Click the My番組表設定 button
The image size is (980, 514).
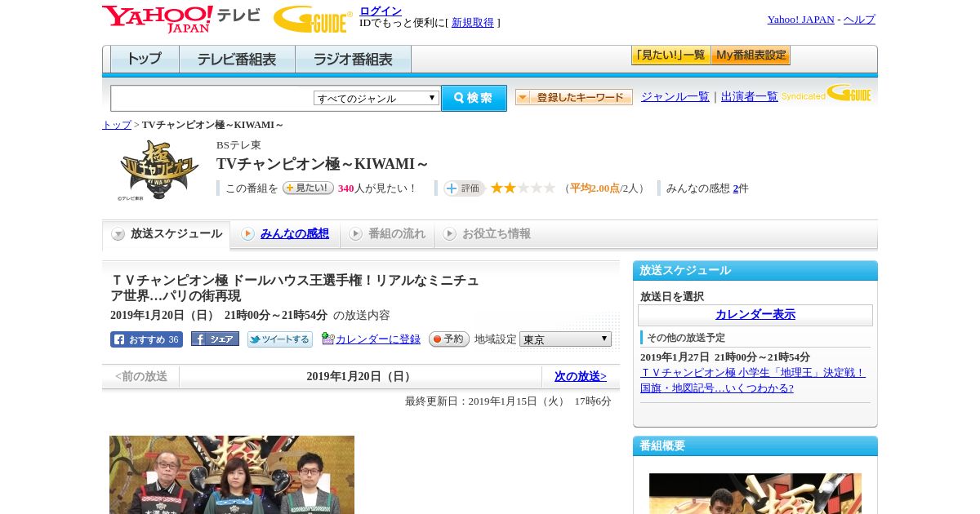(751, 55)
